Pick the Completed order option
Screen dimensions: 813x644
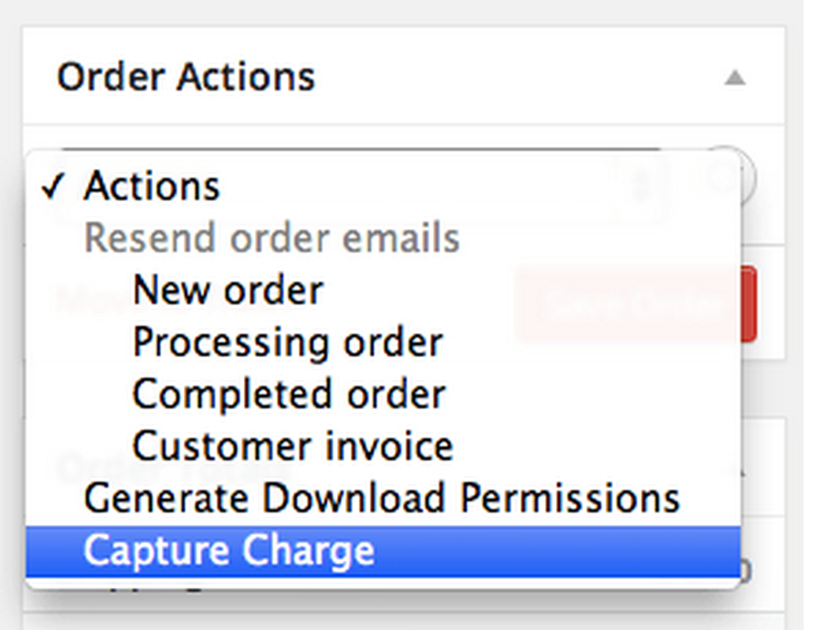pos(288,395)
